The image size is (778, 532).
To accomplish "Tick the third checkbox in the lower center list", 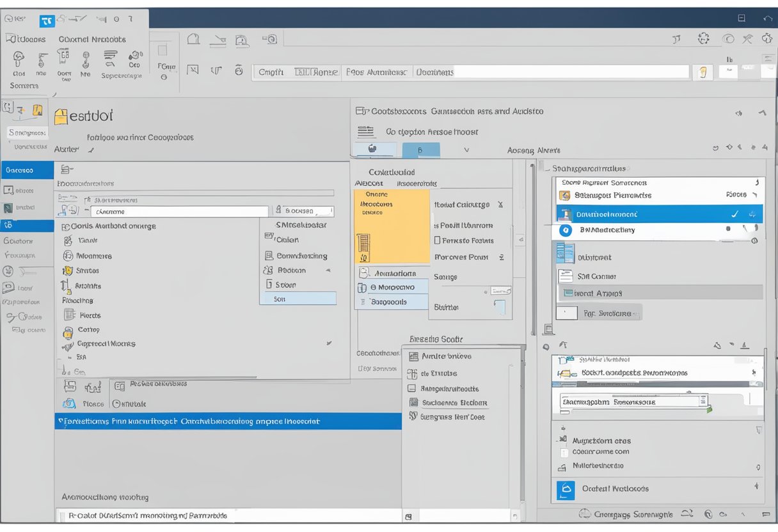I will click(413, 388).
